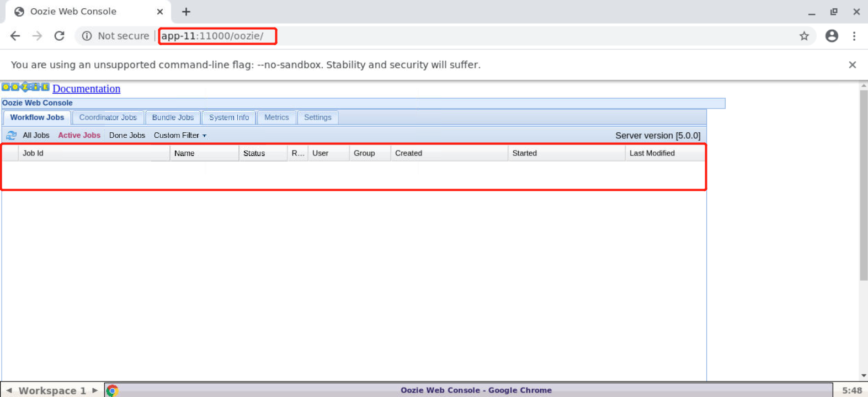This screenshot has height=397, width=868.
Task: Switch to the Bundle Jobs tab
Action: tap(173, 117)
